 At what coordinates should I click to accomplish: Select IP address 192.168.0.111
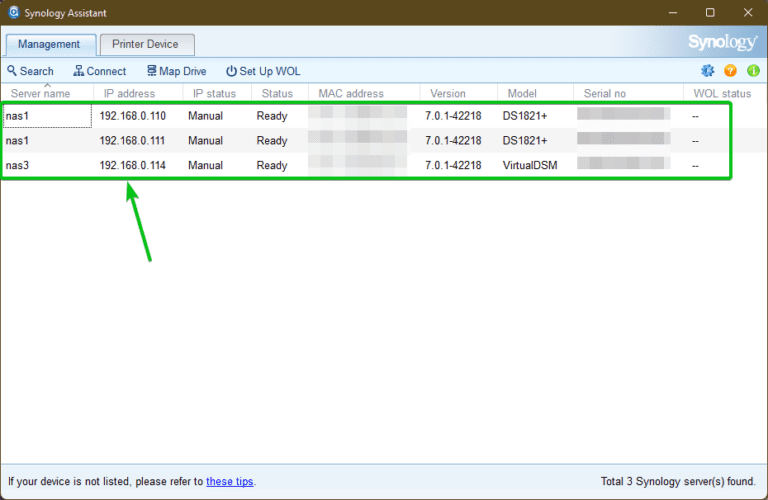[x=133, y=141]
